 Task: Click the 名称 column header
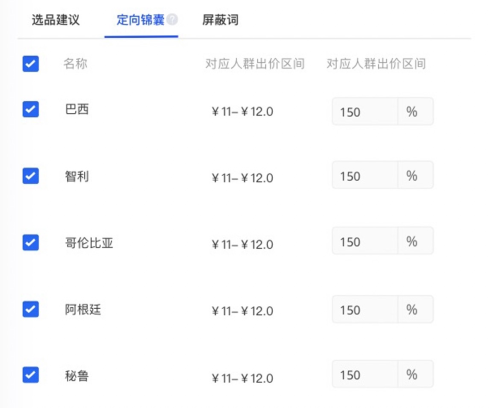pyautogui.click(x=76, y=63)
